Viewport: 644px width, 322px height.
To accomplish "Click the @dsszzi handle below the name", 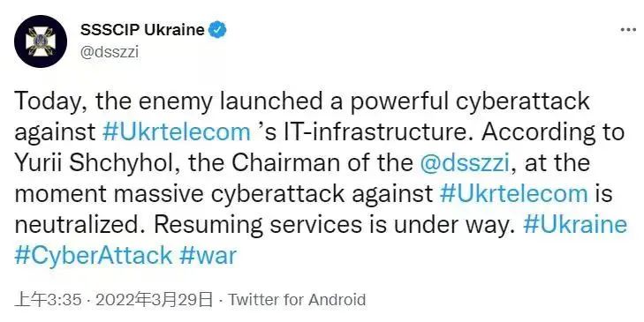I will pos(110,53).
